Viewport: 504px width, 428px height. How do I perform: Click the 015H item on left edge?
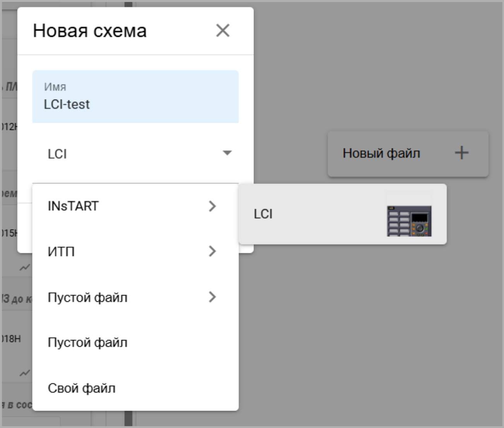pyautogui.click(x=9, y=233)
